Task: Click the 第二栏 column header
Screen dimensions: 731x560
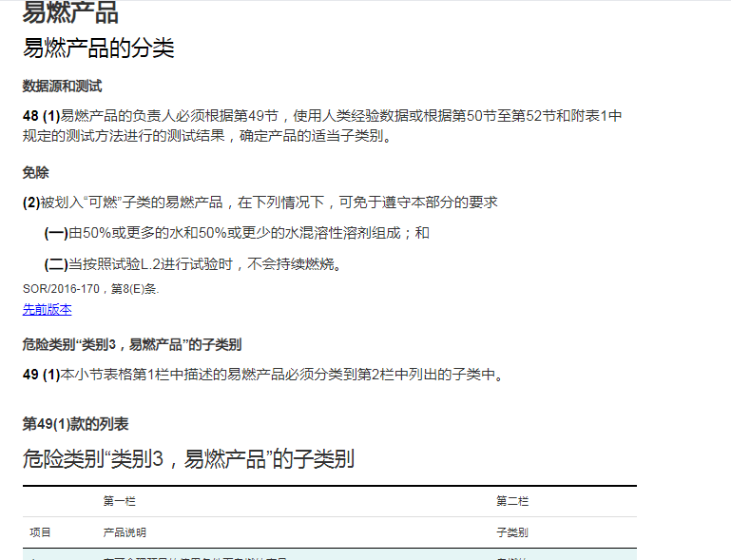Action: [512, 501]
